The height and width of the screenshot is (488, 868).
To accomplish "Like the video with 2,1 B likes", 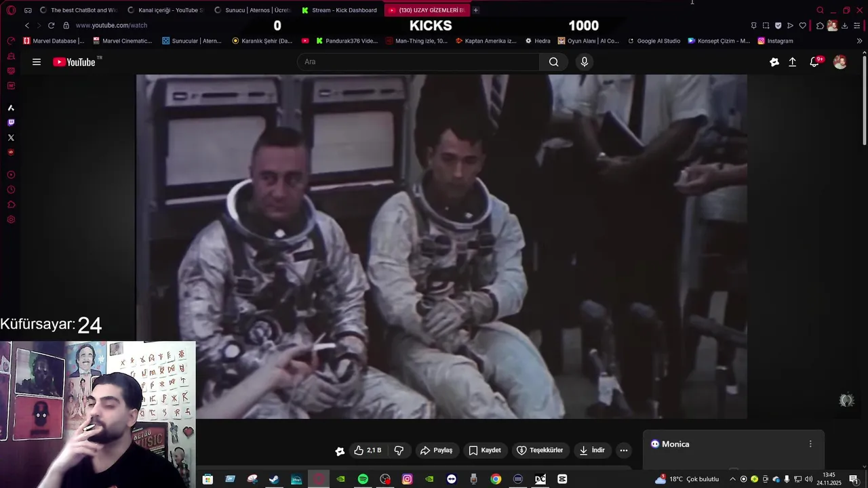I will pos(368,450).
